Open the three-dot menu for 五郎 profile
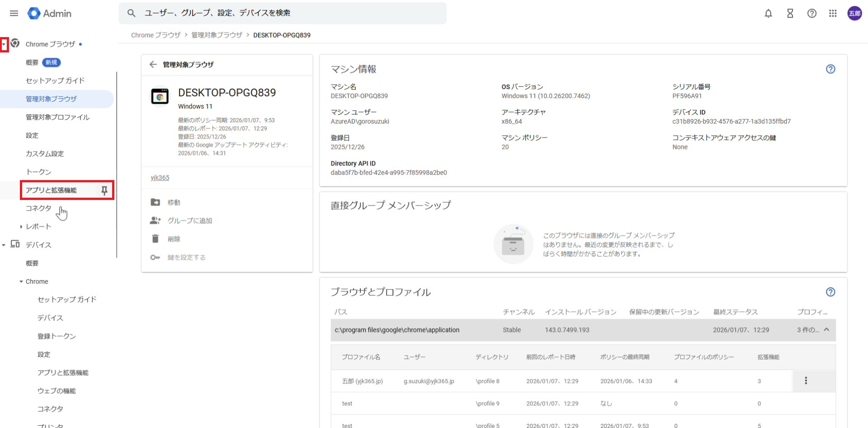This screenshot has height=428, width=868. coord(806,381)
